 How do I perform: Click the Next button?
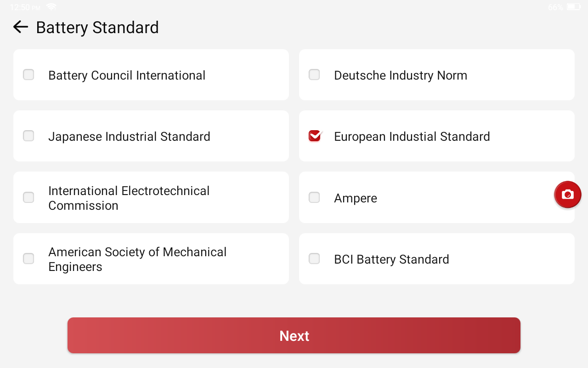(x=294, y=335)
